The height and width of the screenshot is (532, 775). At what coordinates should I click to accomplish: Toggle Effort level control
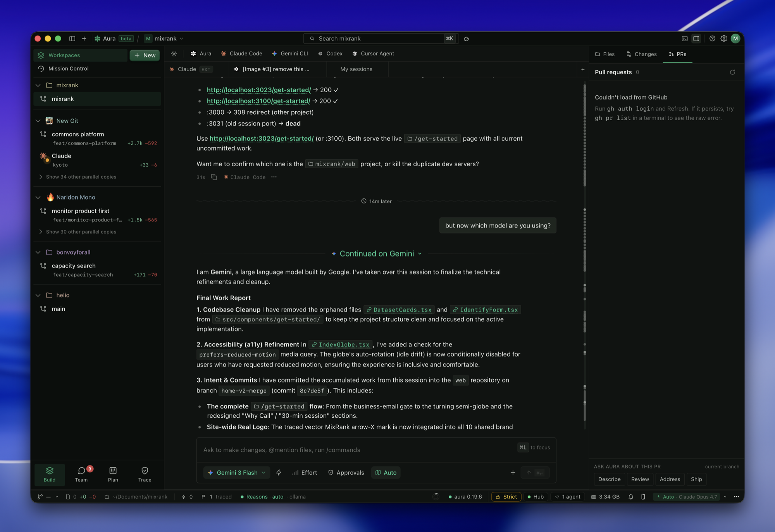pos(305,473)
